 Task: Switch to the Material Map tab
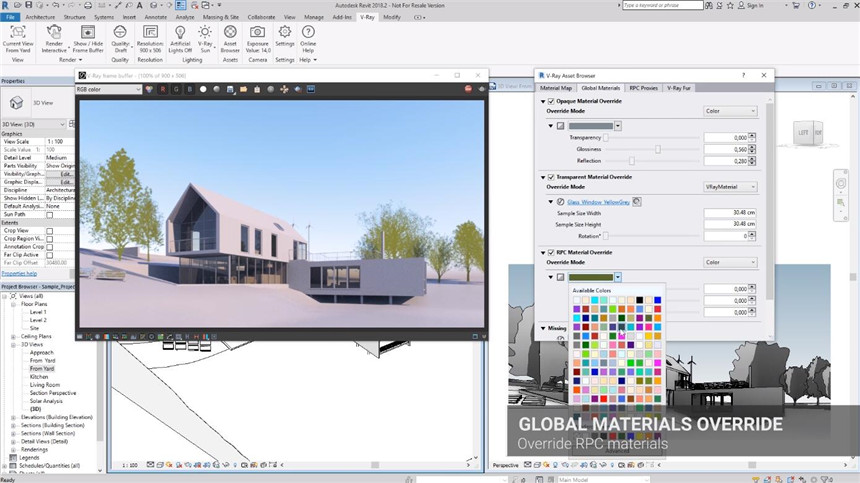click(x=558, y=88)
